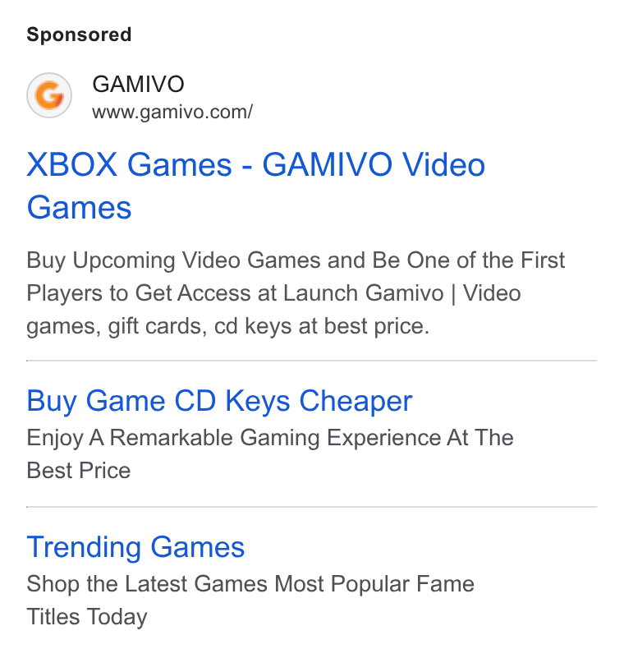624x672 pixels.
Task: Click the word Games on headline's second line
Action: click(x=79, y=208)
